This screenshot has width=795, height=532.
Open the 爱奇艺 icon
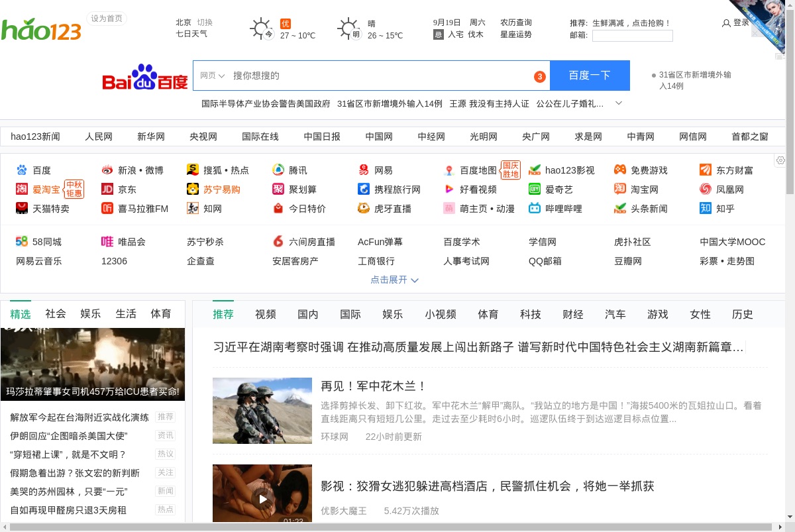535,189
